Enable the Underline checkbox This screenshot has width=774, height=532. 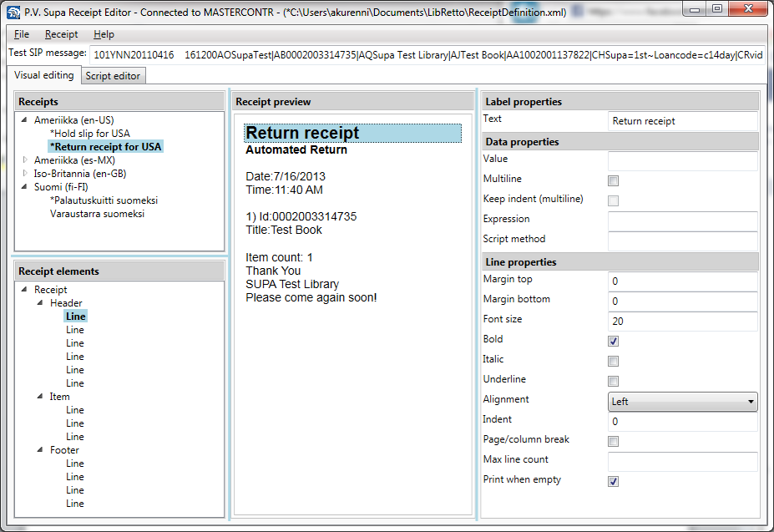pos(614,381)
